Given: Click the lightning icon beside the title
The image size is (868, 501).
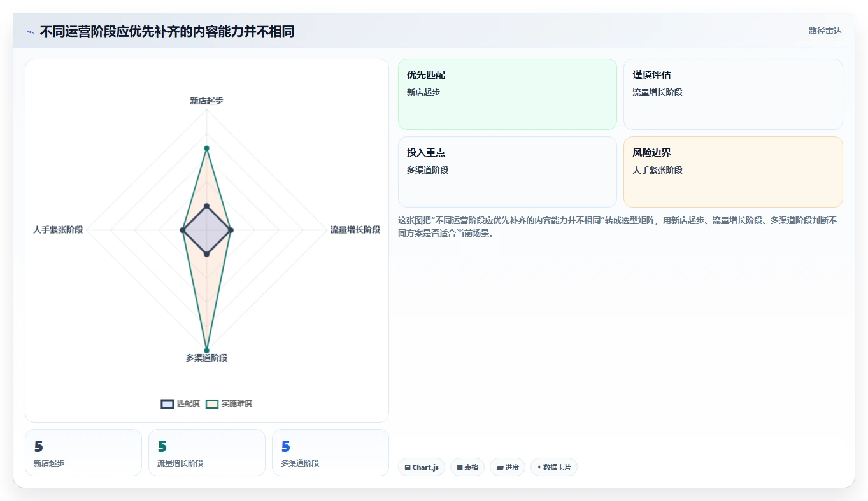Looking at the screenshot, I should point(30,32).
